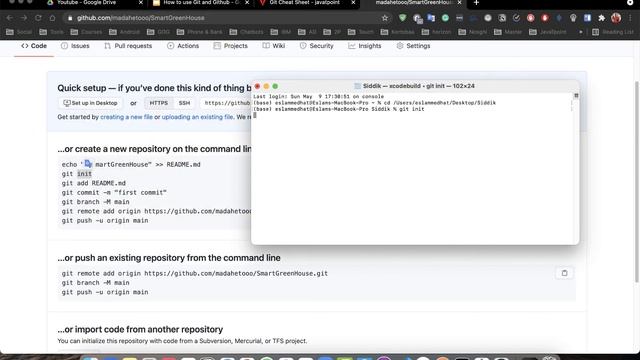Open the Wiki tab
Image resolution: width=640 pixels, height=360 pixels.
click(x=273, y=46)
